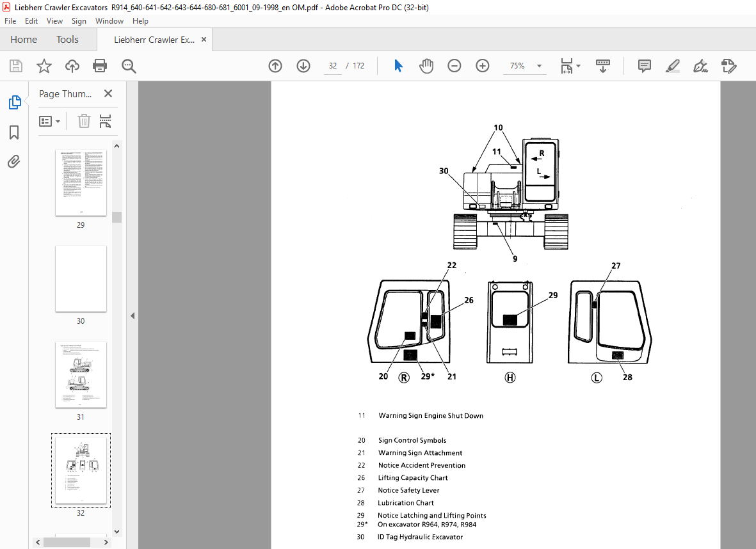The width and height of the screenshot is (756, 549).
Task: Open the View menu
Action: click(54, 20)
